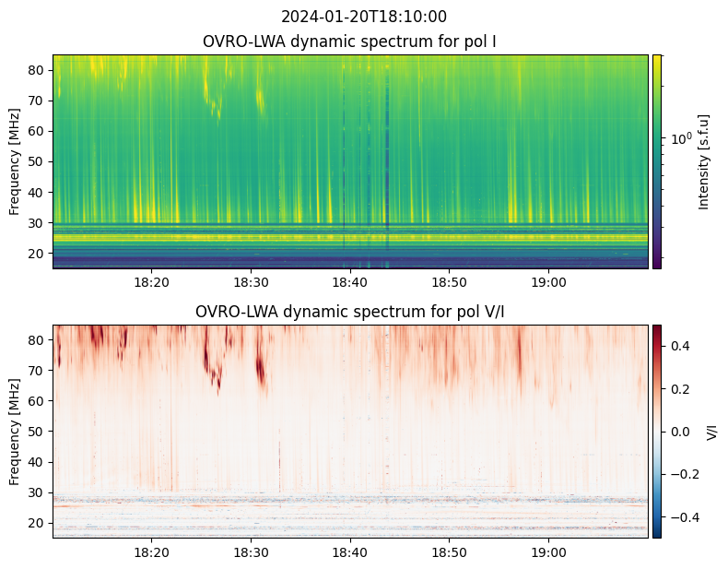
Task: Select the pol V/I dynamic spectrum title
Action: tap(349, 312)
